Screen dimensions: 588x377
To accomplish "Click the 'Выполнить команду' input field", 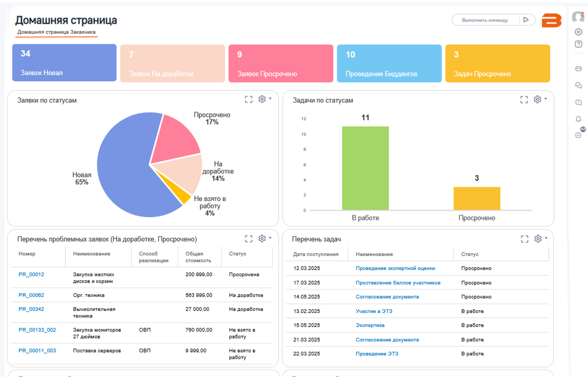I will [485, 20].
